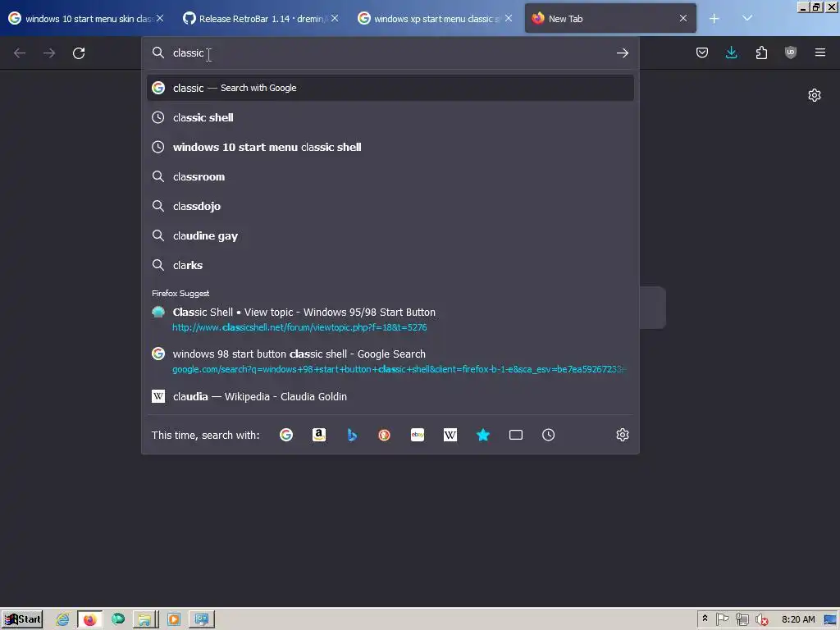Search bookmarks with the star icon
This screenshot has width=840, height=630.
pos(482,435)
